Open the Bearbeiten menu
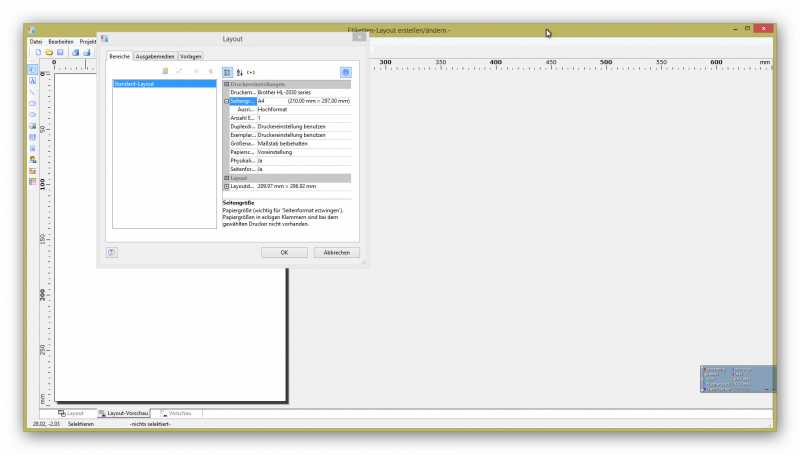The height and width of the screenshot is (455, 800). click(61, 41)
